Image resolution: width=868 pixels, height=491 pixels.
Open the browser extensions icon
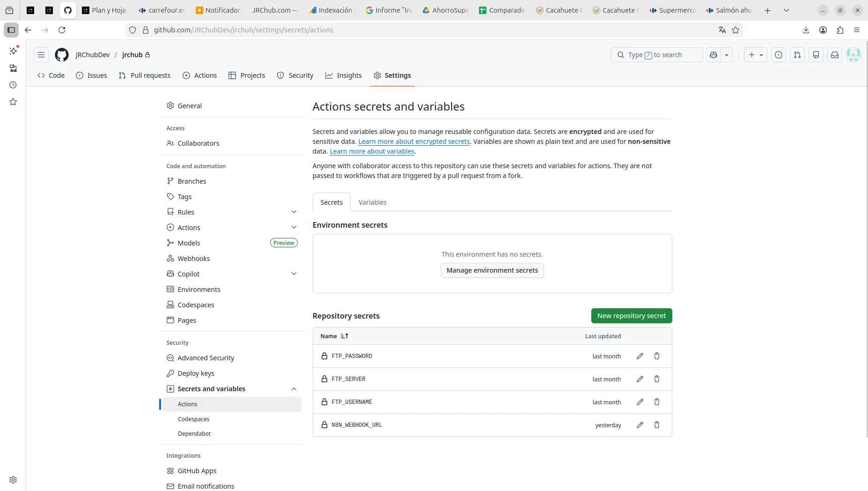(840, 30)
